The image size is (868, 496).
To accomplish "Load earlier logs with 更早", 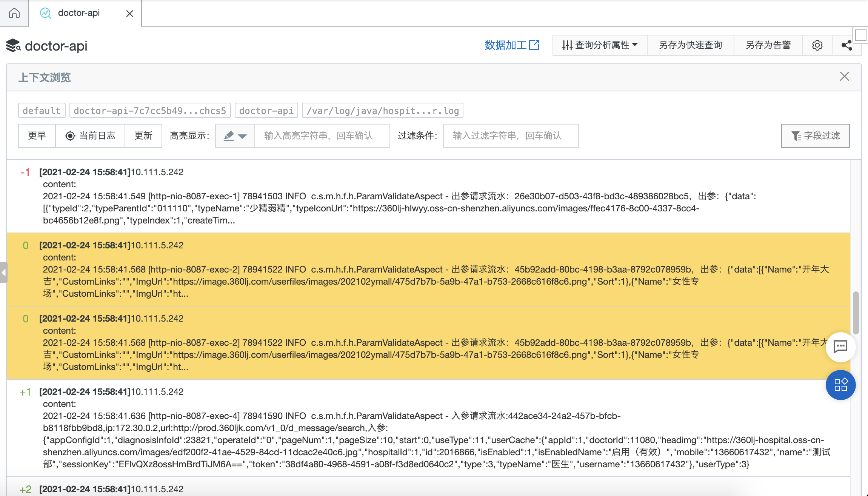I will point(37,136).
